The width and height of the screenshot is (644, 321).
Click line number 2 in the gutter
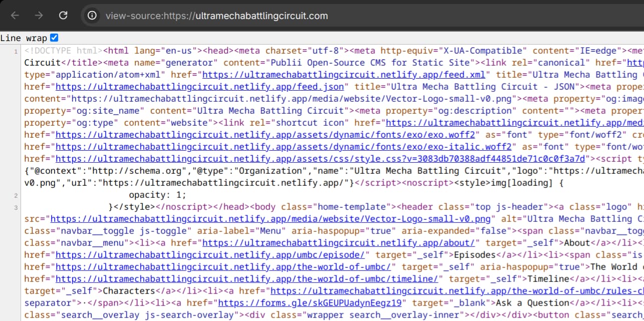coord(16,195)
